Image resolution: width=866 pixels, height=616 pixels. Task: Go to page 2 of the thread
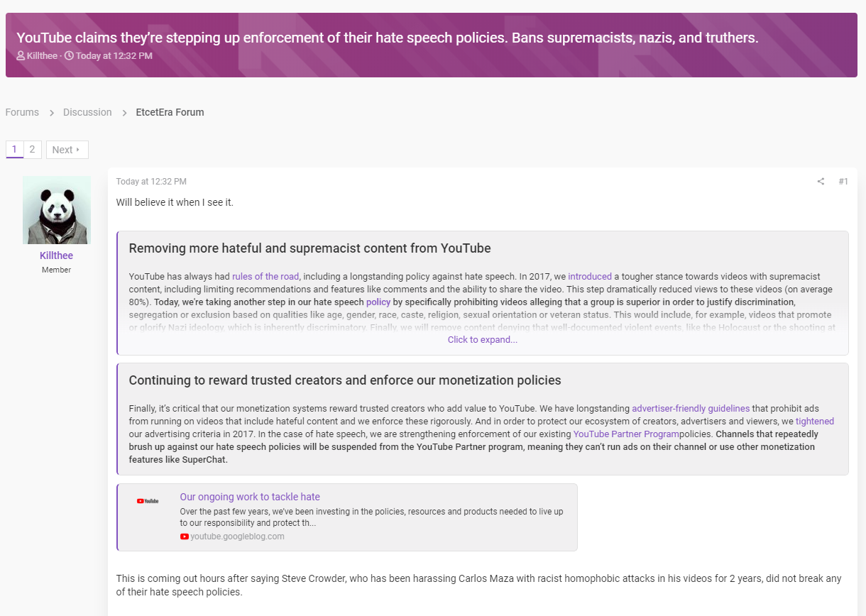pos(33,149)
